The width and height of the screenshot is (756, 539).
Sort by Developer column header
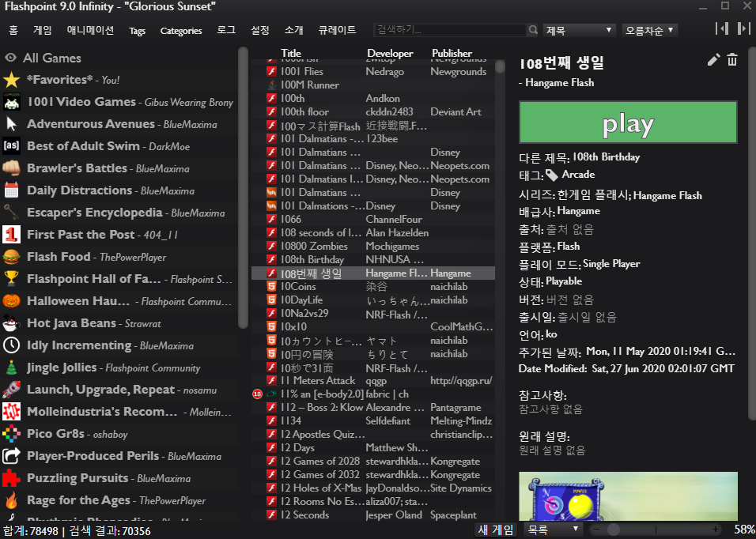[390, 54]
